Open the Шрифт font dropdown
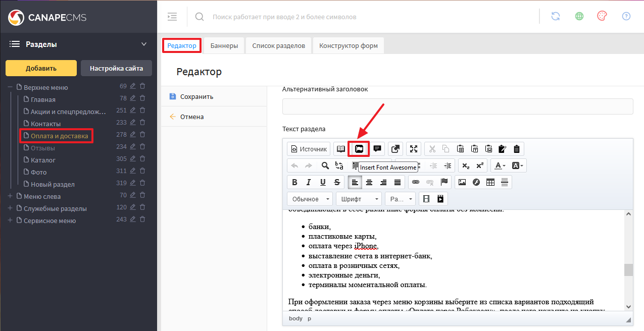 358,199
